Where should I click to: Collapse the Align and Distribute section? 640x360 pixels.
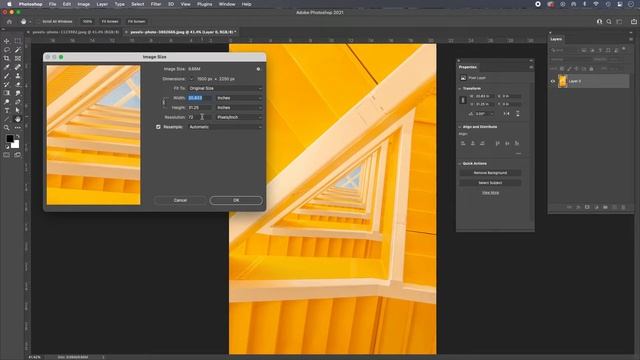[460, 127]
